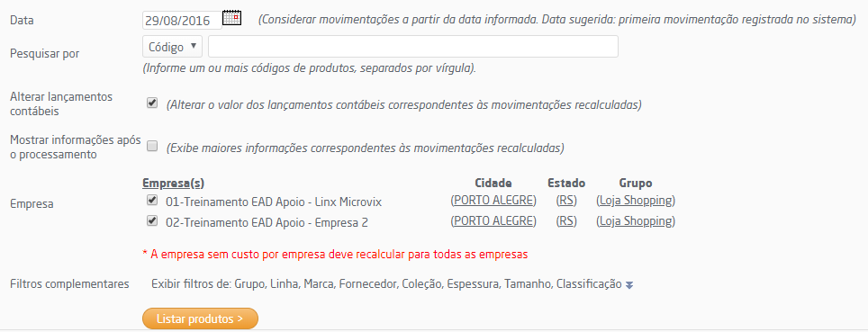
Task: Open the calendar date picker icon
Action: [232, 18]
